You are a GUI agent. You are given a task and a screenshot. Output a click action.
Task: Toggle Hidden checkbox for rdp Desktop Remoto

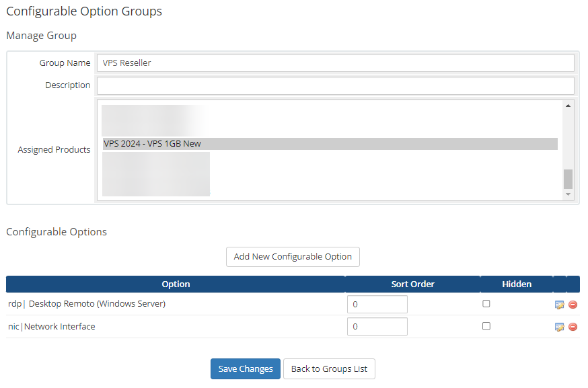[486, 304]
